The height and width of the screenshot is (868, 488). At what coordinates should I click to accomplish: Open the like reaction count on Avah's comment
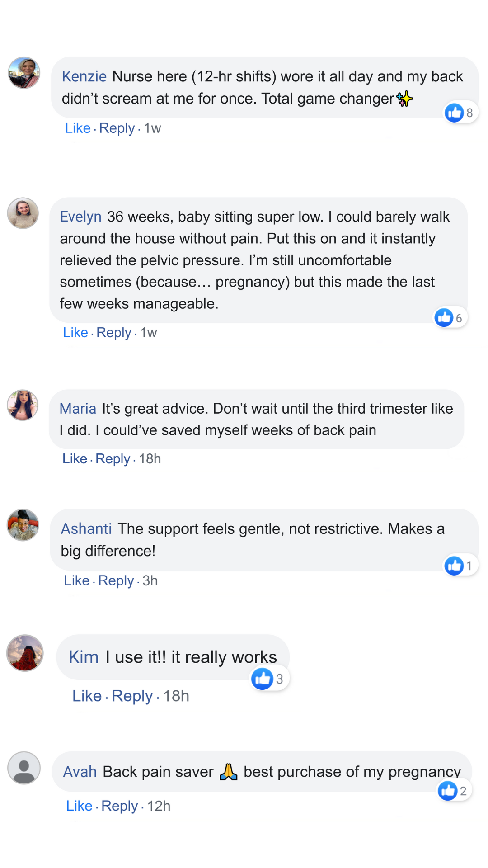(454, 791)
